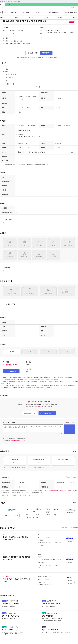Open 개인정보보호법 상세 보기
The image size is (78, 644).
coord(29,413)
